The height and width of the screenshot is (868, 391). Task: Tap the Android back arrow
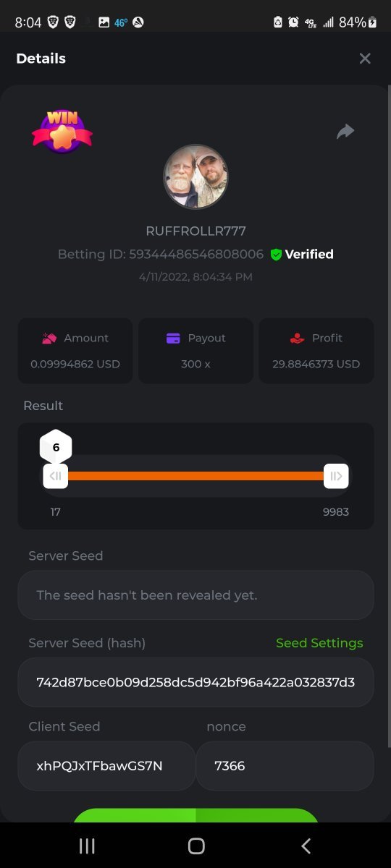306,846
